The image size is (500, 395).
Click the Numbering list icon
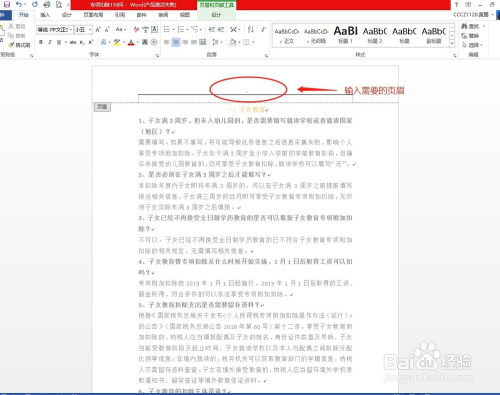180,30
